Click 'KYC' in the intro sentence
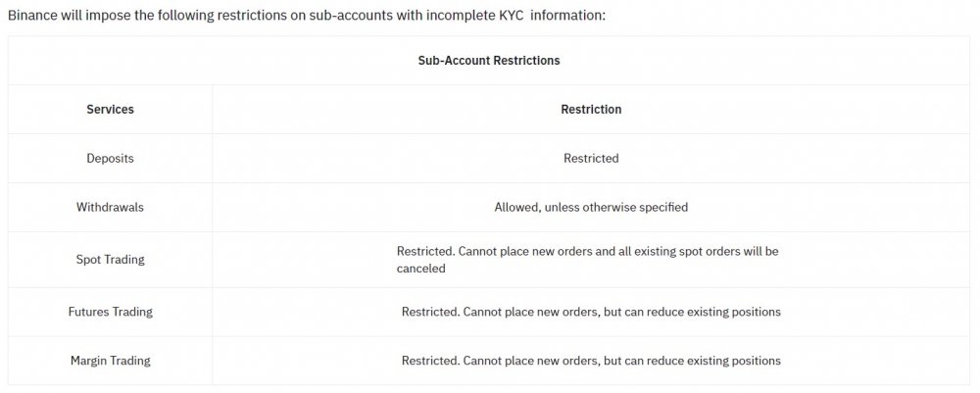980x393 pixels. 511,15
